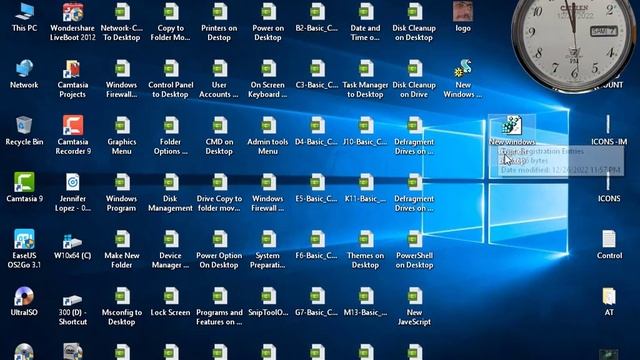
Task: Open the This PC desktop icon
Action: pos(24,12)
